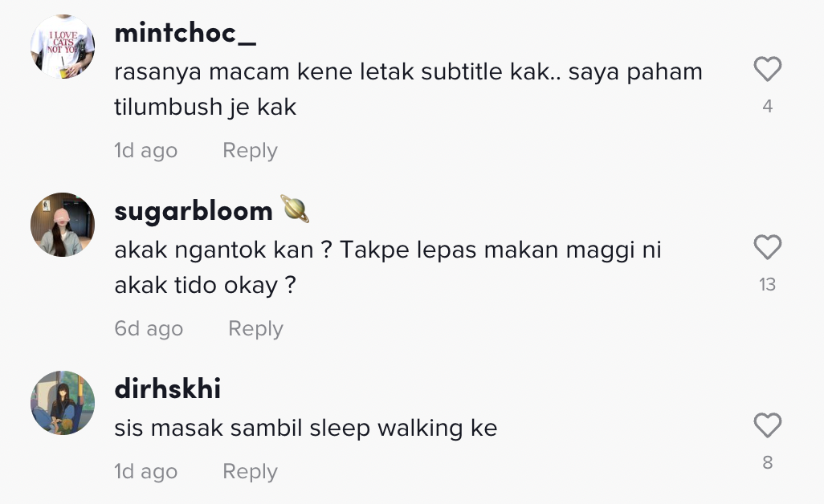Click the 8 likes count
Screen dimensions: 824x504
tap(768, 462)
